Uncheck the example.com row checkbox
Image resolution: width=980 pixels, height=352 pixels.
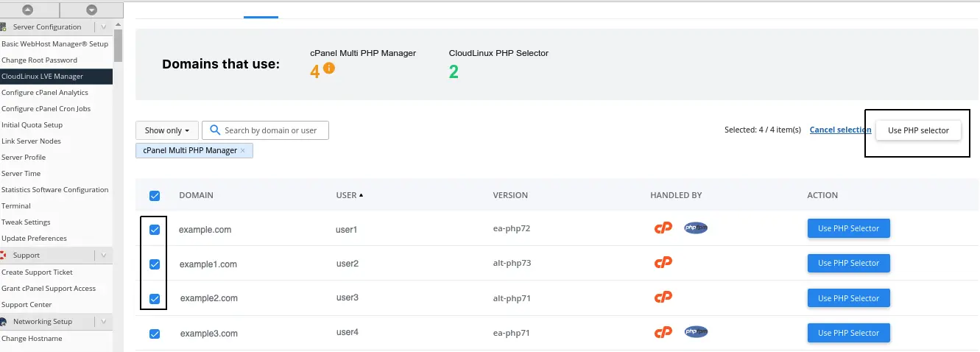[155, 230]
